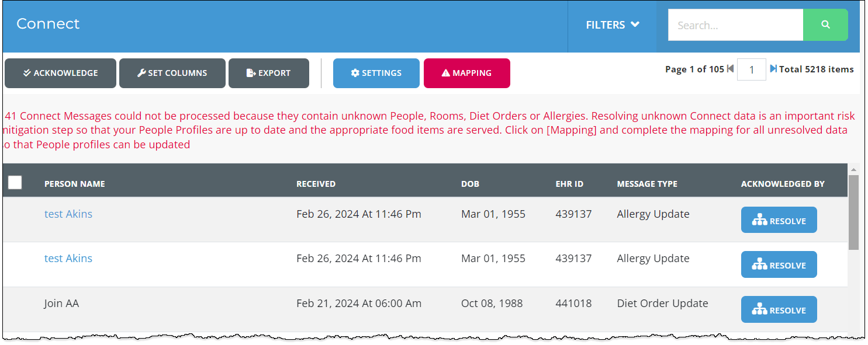Click the Acknowledge double-check button
The image size is (868, 345).
(x=60, y=74)
